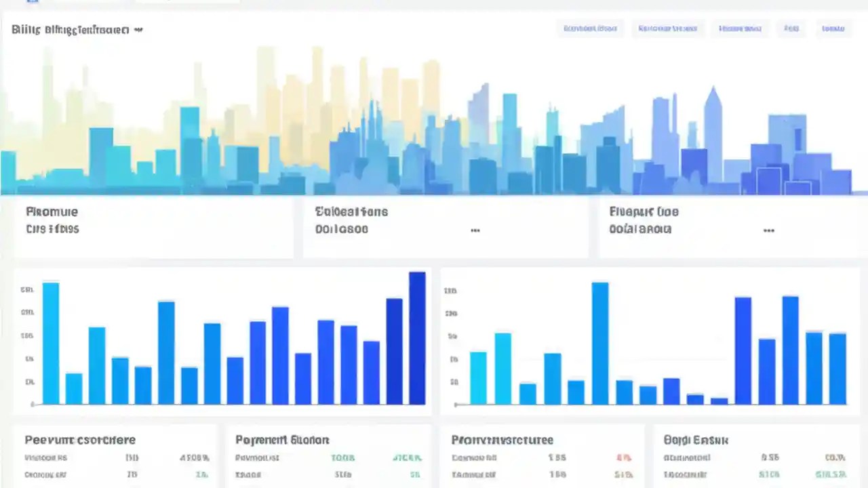
Task: Open the Bogi Bank details card
Action: (x=696, y=440)
